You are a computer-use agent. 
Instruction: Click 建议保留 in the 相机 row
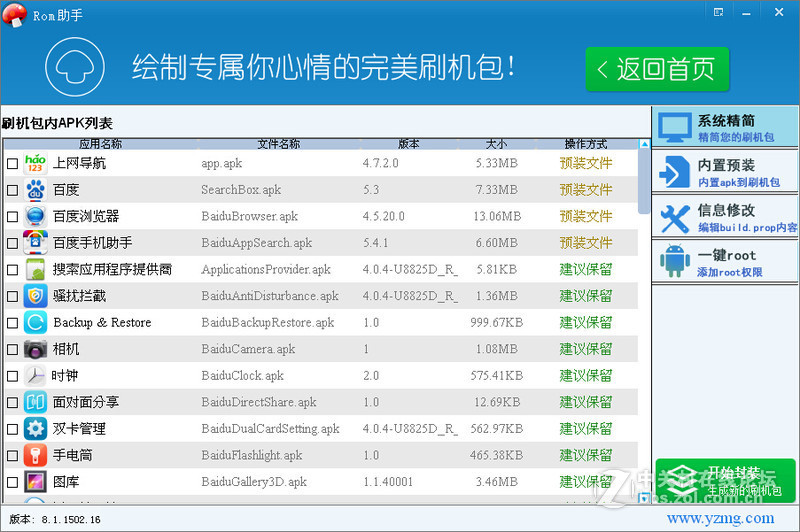click(x=586, y=349)
